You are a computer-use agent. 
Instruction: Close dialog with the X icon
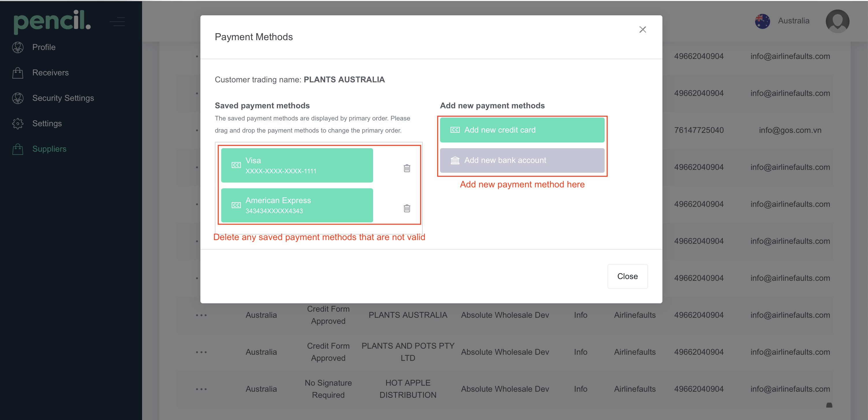click(x=642, y=30)
